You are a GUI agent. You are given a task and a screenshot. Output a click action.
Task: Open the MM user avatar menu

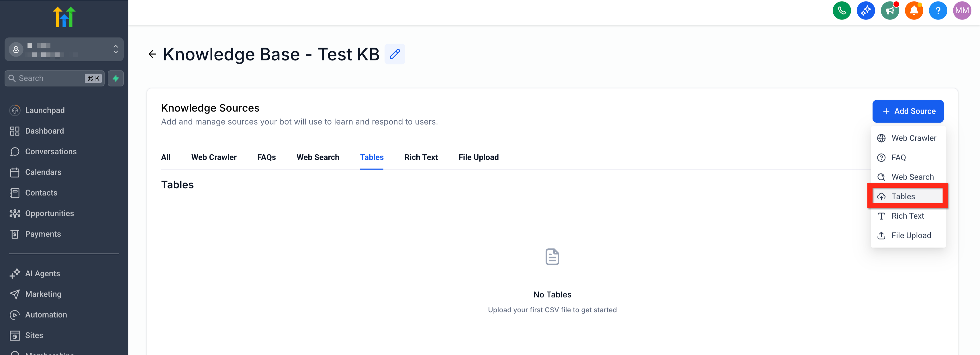(x=962, y=11)
